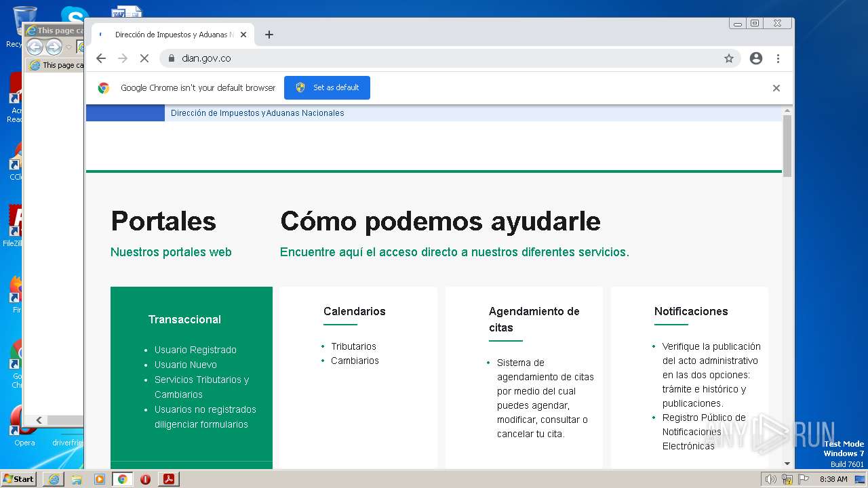The height and width of the screenshot is (488, 868).
Task: Click the 'Cómo podemos ayudarle' heading
Action: pos(440,221)
